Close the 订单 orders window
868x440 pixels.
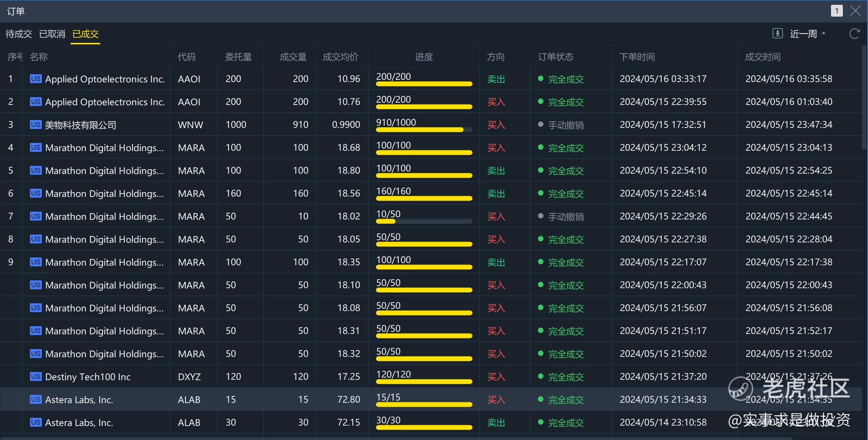click(x=855, y=11)
